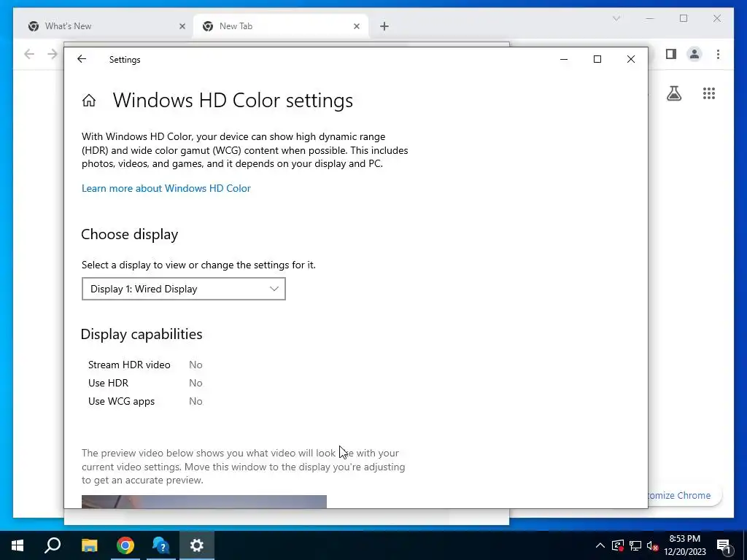747x560 pixels.
Task: Open Chrome from the taskbar
Action: 125,545
